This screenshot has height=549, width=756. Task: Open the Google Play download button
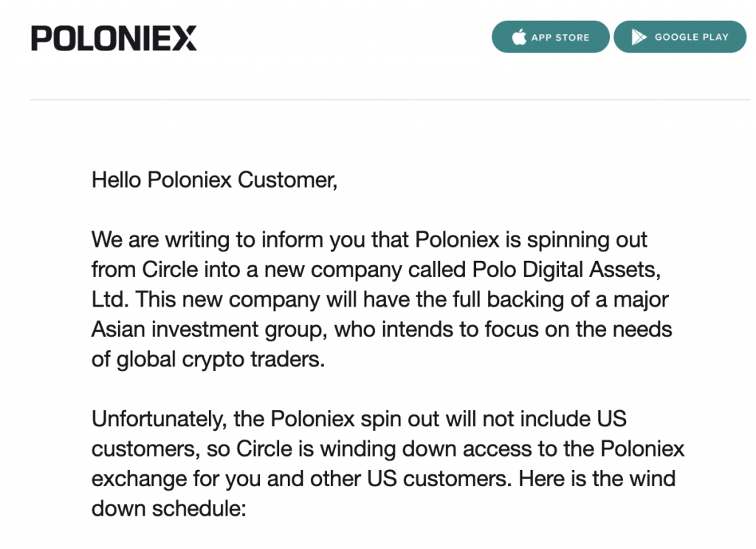[680, 37]
